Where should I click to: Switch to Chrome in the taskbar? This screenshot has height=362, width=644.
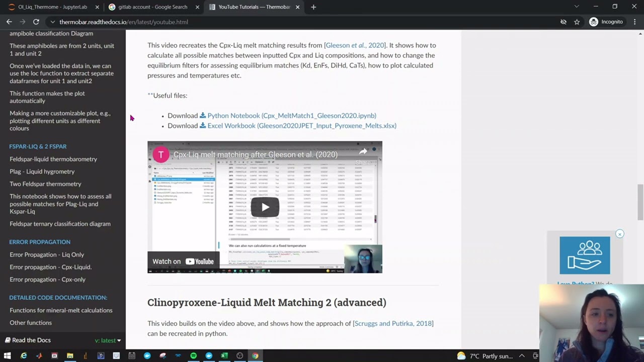click(255, 355)
